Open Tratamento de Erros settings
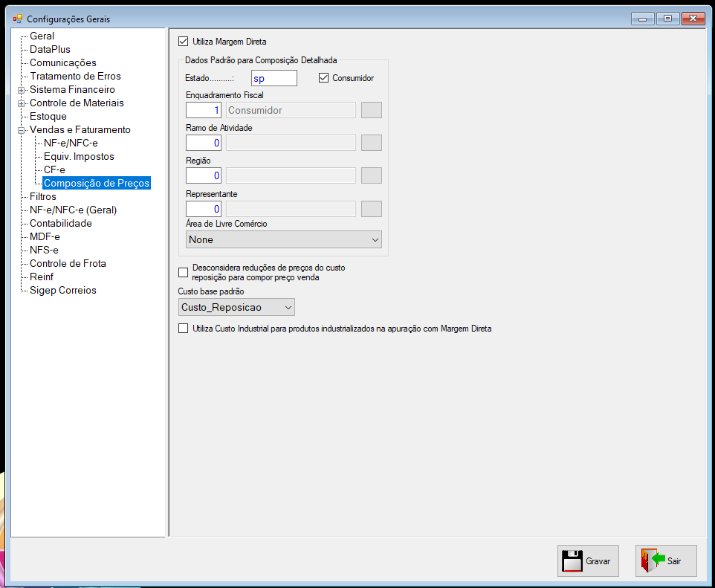The image size is (715, 588). coord(75,76)
